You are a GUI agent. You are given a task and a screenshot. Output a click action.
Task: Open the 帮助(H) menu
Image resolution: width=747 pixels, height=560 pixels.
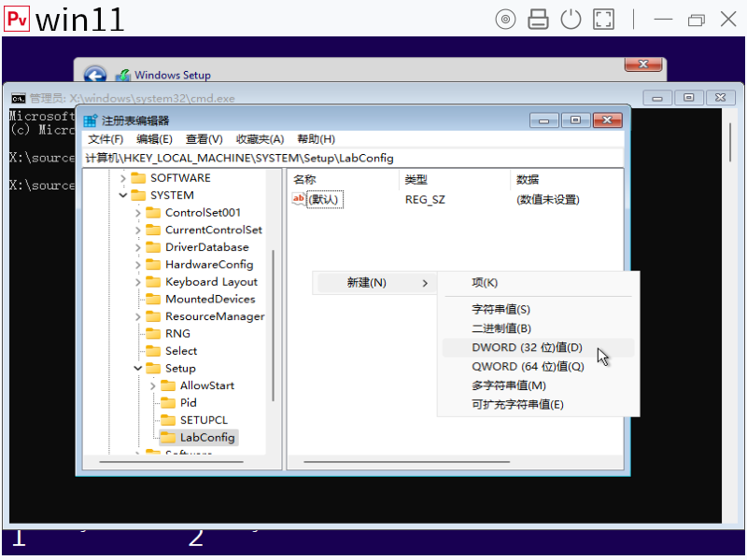click(x=317, y=139)
